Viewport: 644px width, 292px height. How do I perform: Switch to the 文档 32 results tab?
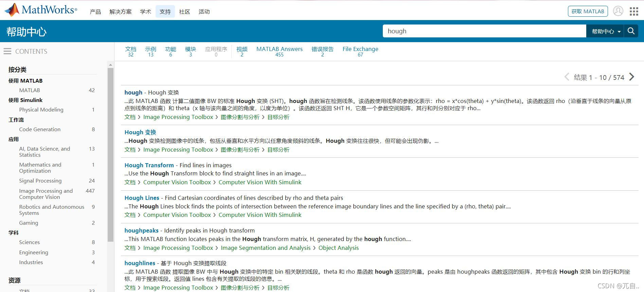click(131, 52)
